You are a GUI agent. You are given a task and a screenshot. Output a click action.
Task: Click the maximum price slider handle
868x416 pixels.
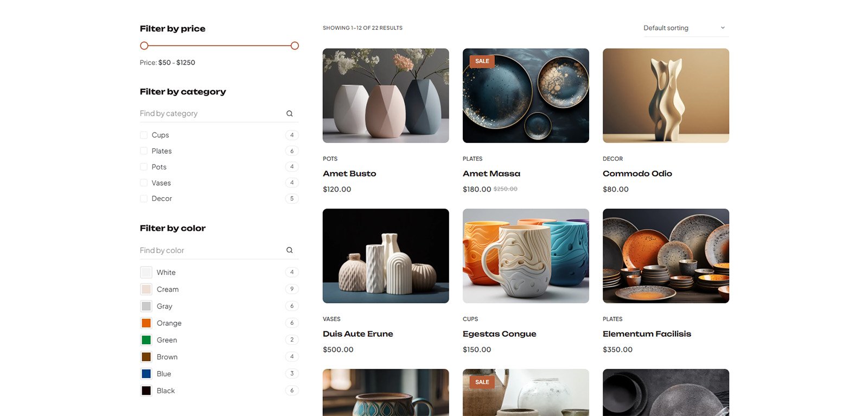[x=295, y=46]
